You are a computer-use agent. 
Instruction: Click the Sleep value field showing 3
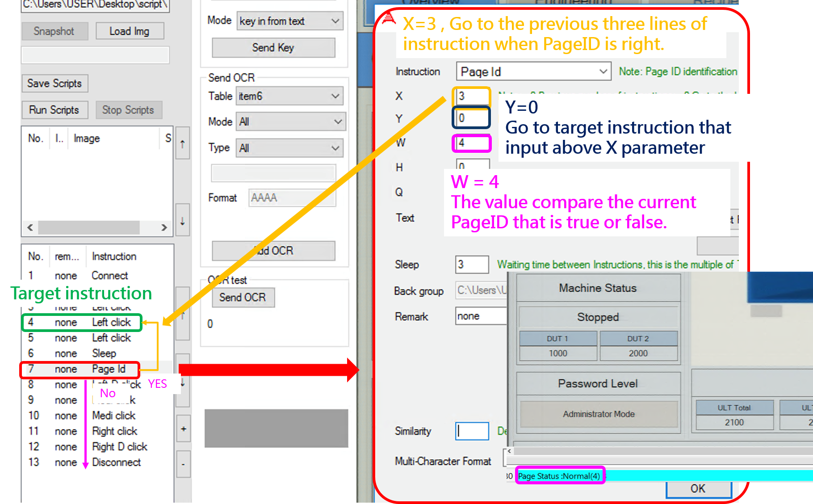(x=472, y=265)
